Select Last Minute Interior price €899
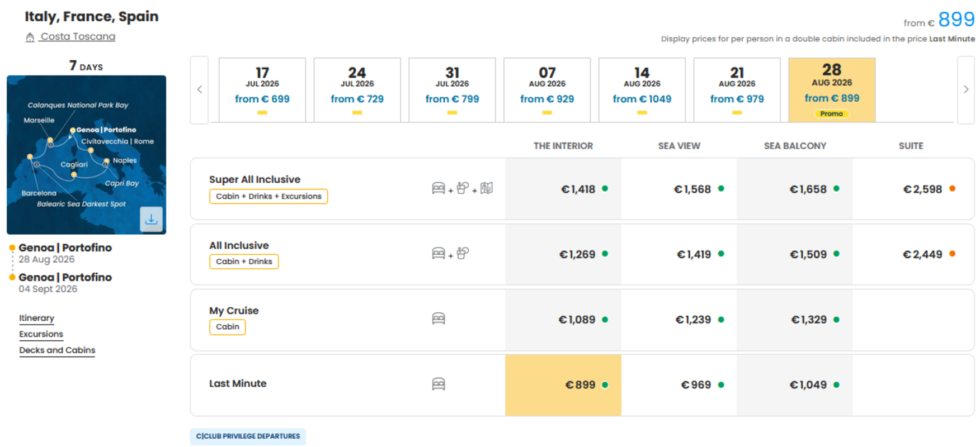This screenshot has width=980, height=447. point(563,385)
